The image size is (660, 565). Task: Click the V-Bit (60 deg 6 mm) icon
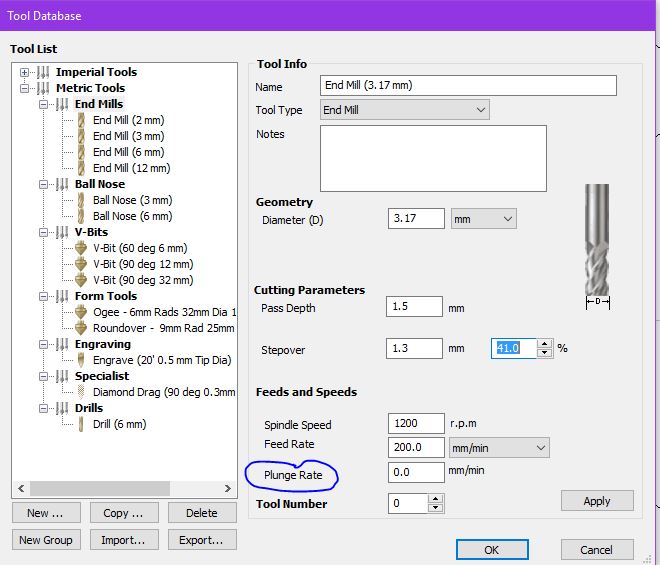pos(81,248)
